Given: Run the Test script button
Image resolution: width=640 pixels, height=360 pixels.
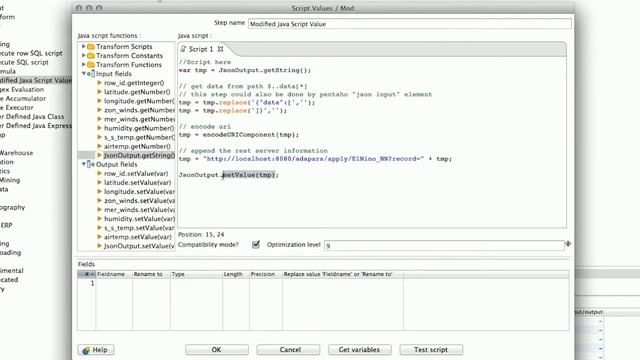Looking at the screenshot, I should pyautogui.click(x=431, y=350).
